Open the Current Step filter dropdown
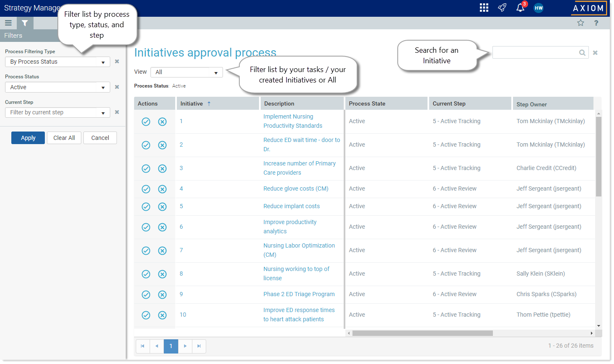Image resolution: width=614 pixels, height=364 pixels. click(102, 112)
